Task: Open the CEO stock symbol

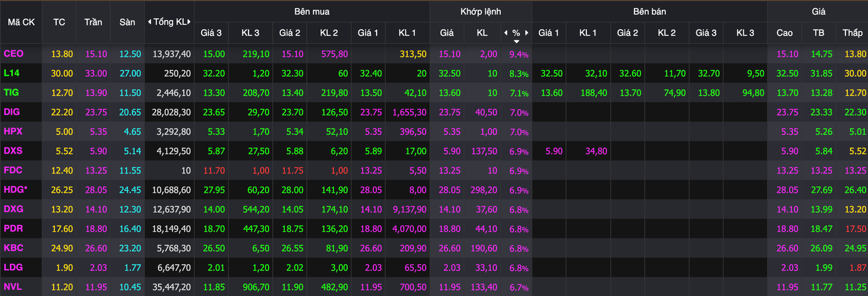Action: [14, 54]
